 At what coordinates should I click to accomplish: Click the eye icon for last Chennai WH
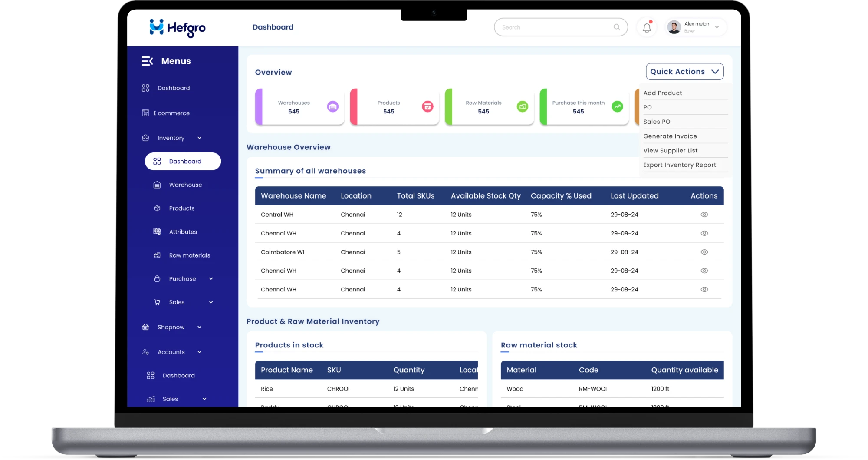(704, 289)
